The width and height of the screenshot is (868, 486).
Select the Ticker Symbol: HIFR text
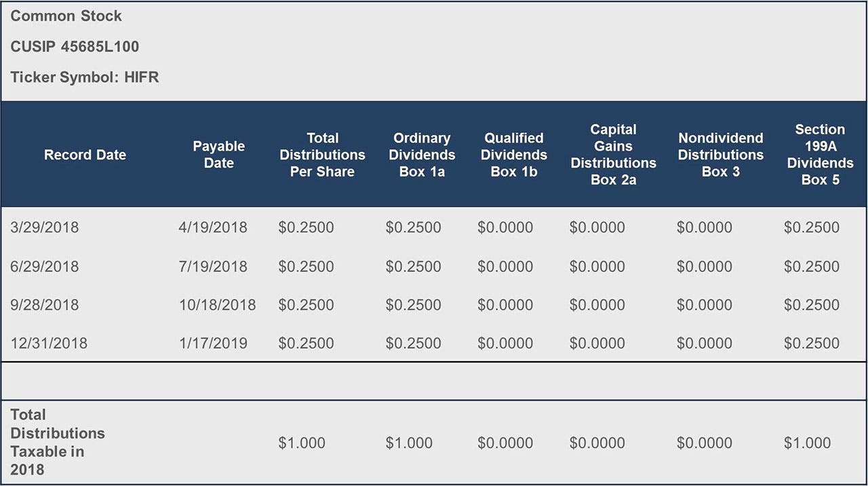tap(85, 77)
